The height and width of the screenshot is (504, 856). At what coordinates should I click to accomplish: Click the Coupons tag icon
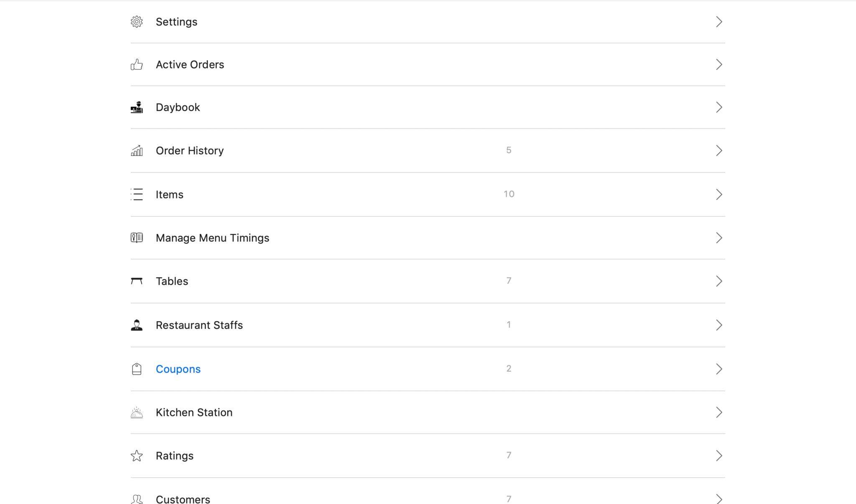pyautogui.click(x=137, y=369)
